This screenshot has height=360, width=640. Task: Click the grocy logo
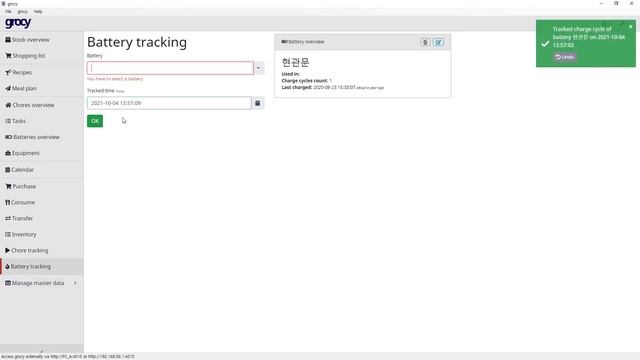(x=18, y=23)
